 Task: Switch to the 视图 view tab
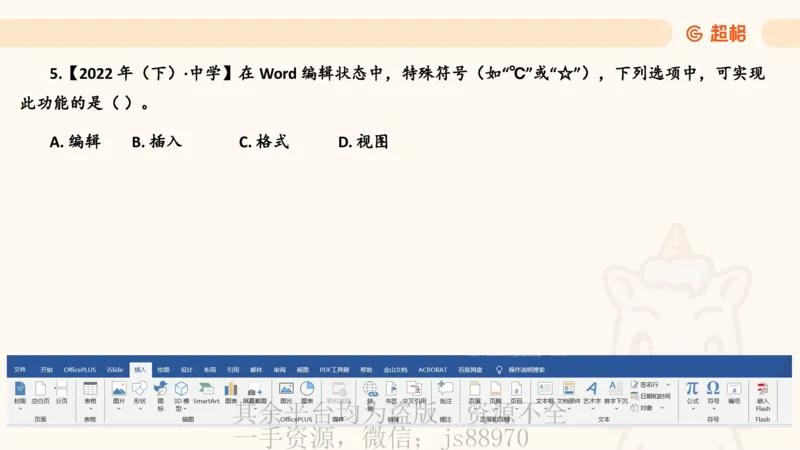pyautogui.click(x=303, y=369)
